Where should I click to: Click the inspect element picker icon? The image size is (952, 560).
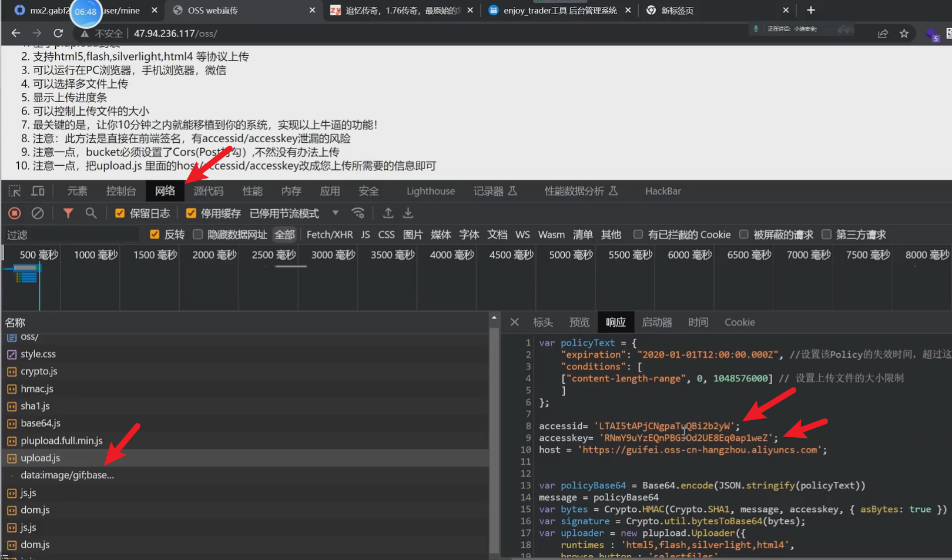click(15, 191)
